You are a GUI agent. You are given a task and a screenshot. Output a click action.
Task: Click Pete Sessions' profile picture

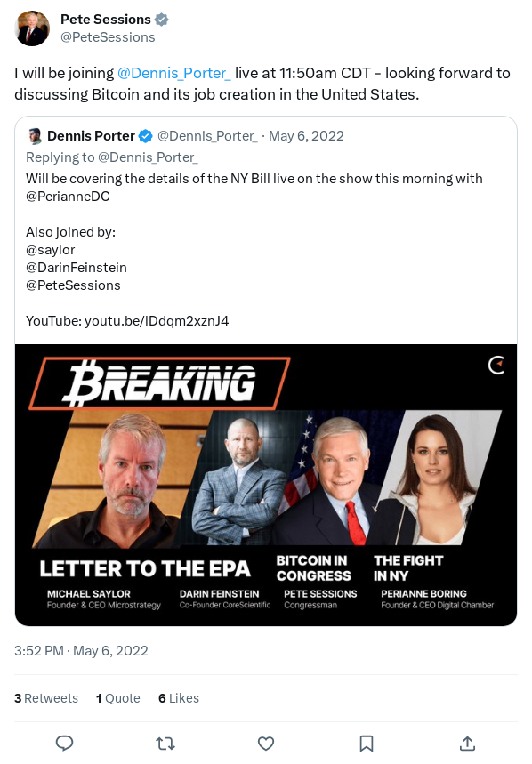click(32, 28)
